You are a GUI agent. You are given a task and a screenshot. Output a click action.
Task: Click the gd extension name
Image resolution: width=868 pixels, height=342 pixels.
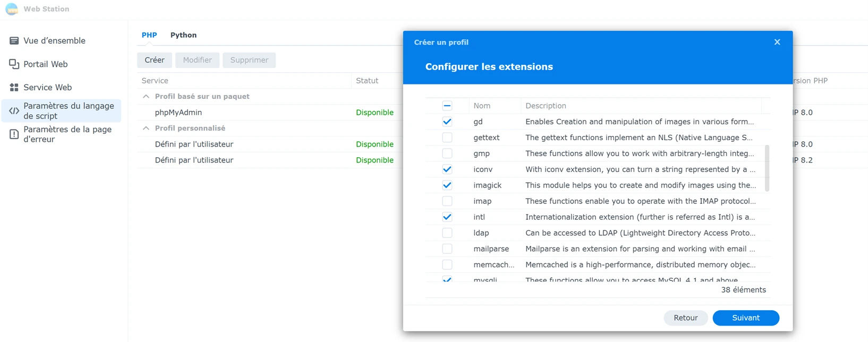[478, 122]
